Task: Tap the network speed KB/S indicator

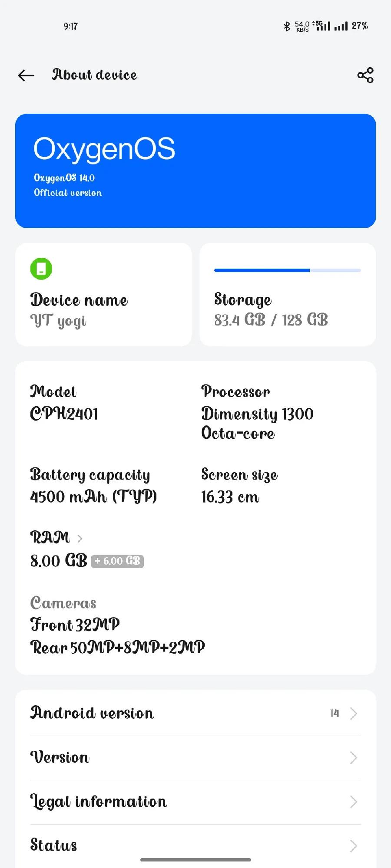Action: coord(302,26)
